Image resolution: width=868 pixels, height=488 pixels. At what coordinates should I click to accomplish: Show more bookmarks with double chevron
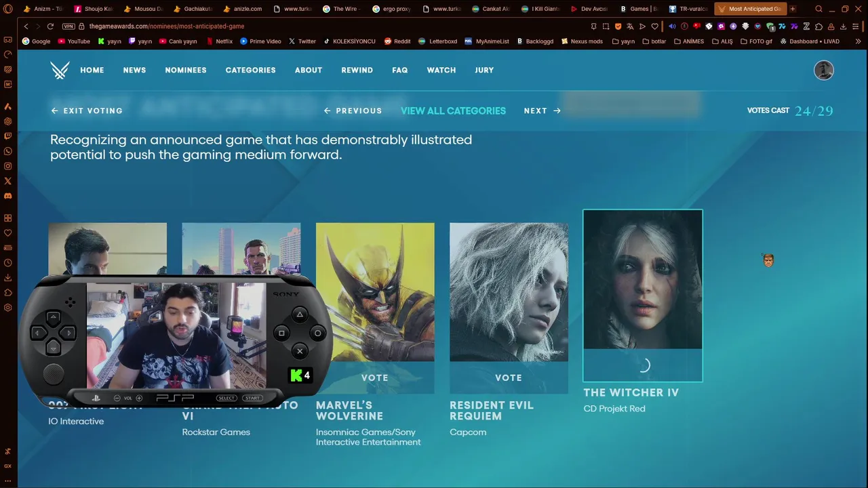[x=858, y=41]
